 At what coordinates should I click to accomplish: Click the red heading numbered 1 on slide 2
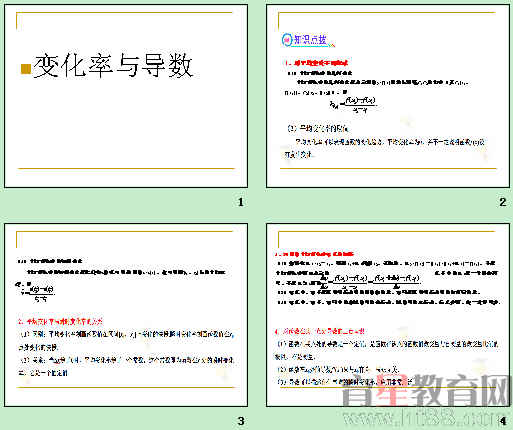pyautogui.click(x=315, y=62)
